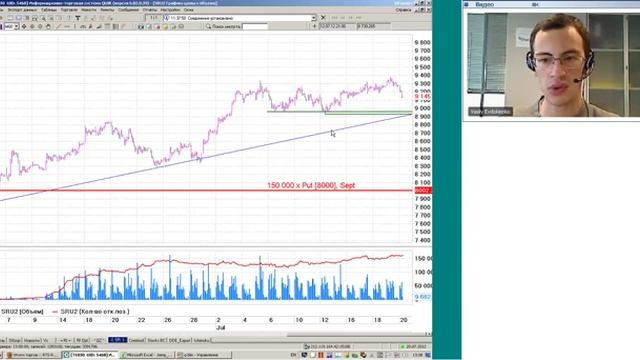Screen dimensions: 640x360
Task: Open the Таблицы menu
Action: point(49,10)
